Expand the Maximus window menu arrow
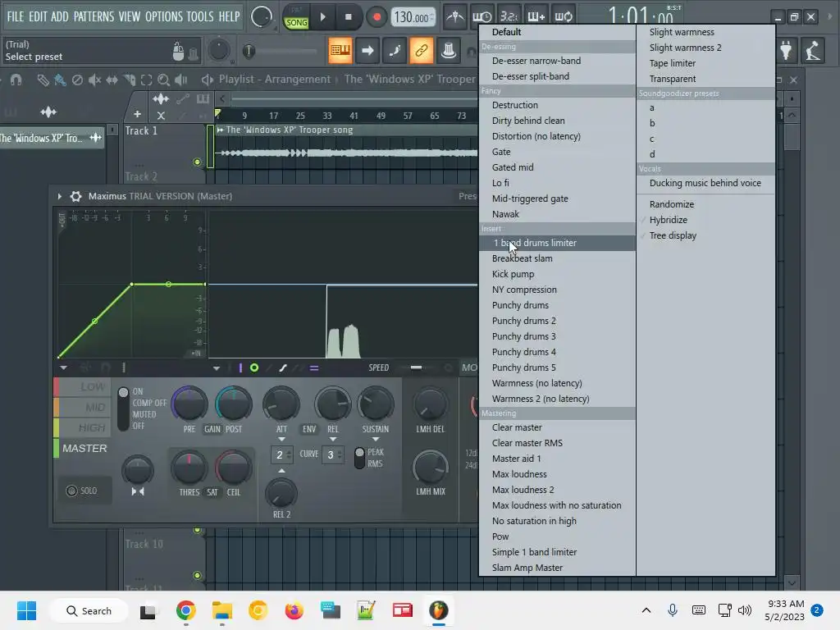840x630 pixels. (x=59, y=196)
